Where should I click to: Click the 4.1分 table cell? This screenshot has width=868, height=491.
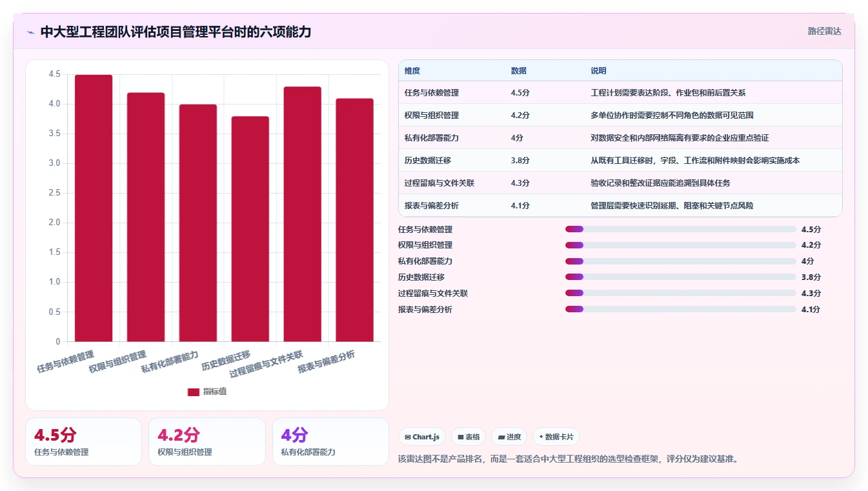pos(520,206)
